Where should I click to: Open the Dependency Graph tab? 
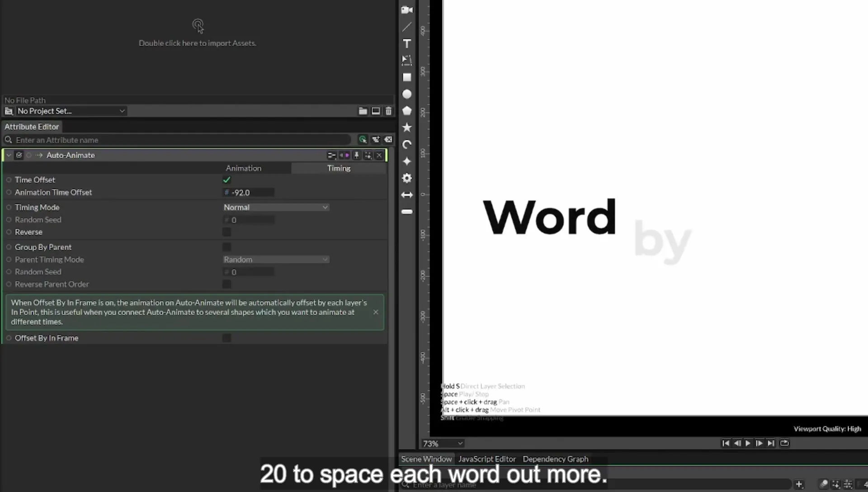tap(556, 459)
